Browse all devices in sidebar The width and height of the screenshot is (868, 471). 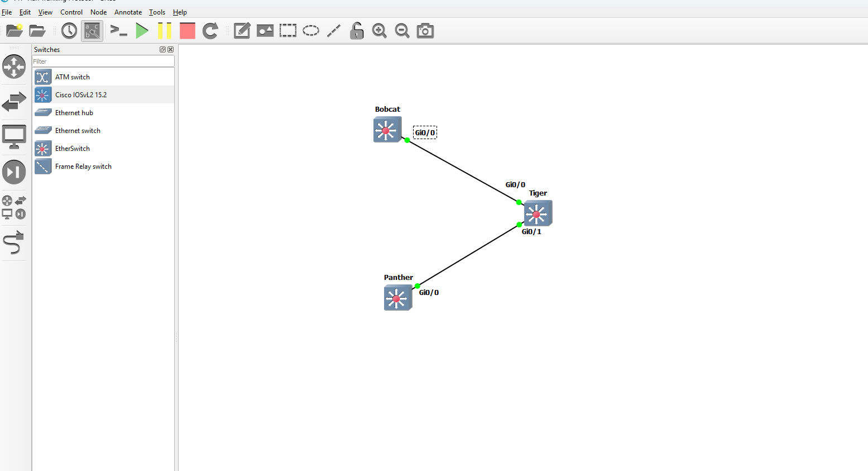pos(14,207)
